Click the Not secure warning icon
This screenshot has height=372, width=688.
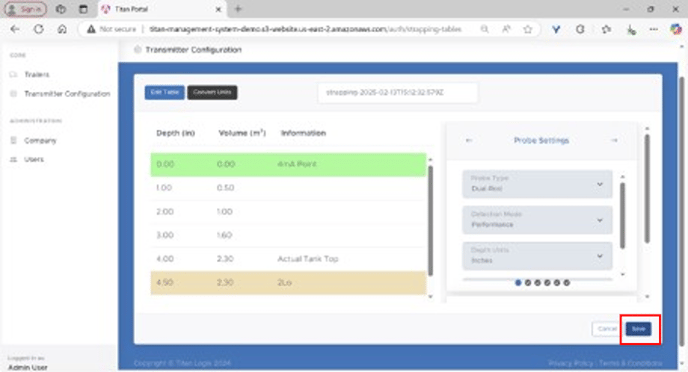91,29
